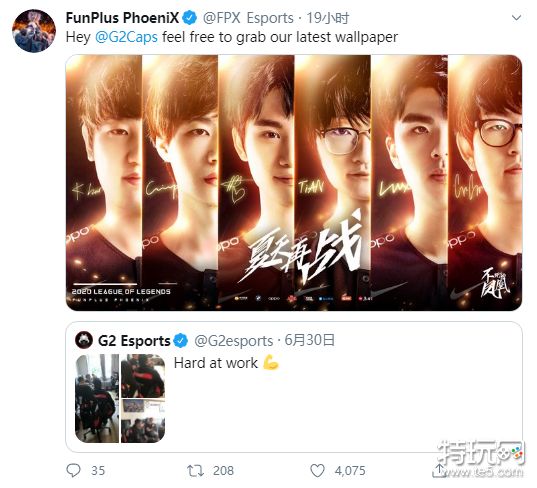Click G2 Esports verified badge
This screenshot has width=537, height=488.
pyautogui.click(x=180, y=340)
